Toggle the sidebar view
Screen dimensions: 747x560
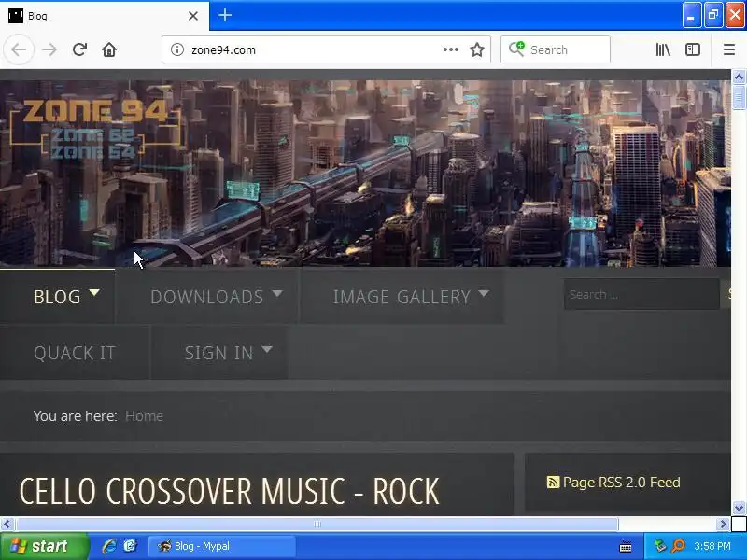point(693,49)
